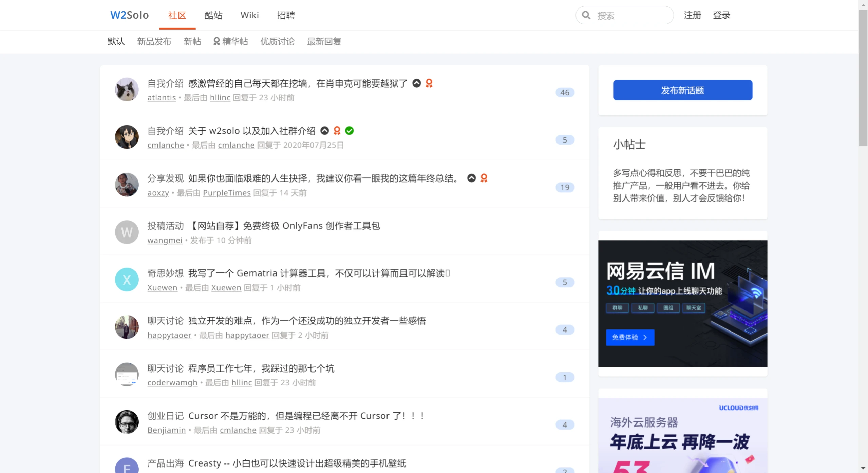Open the gray W avatar for wangmei
Viewport: 868px width, 473px height.
(x=127, y=232)
